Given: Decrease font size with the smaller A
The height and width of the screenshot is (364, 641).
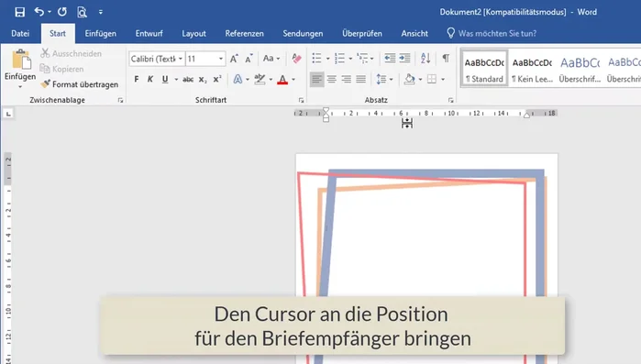Looking at the screenshot, I should coord(249,59).
